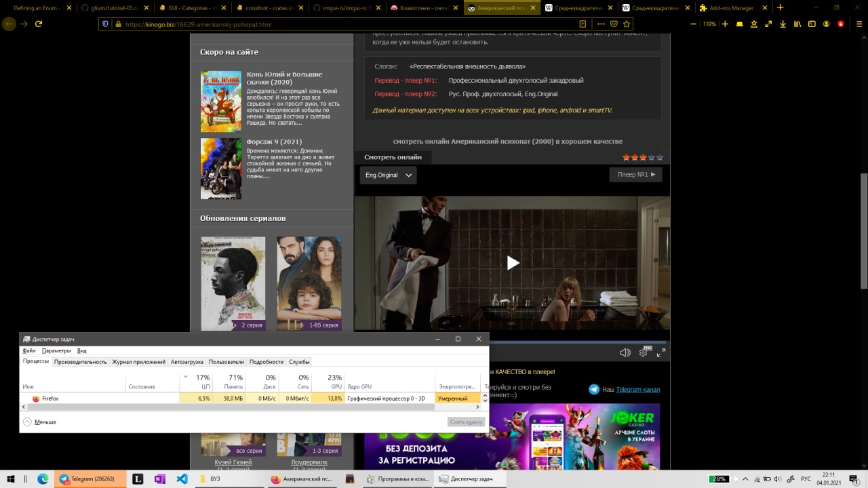868x488 pixels.
Task: Play the video with center play button
Action: tap(513, 262)
